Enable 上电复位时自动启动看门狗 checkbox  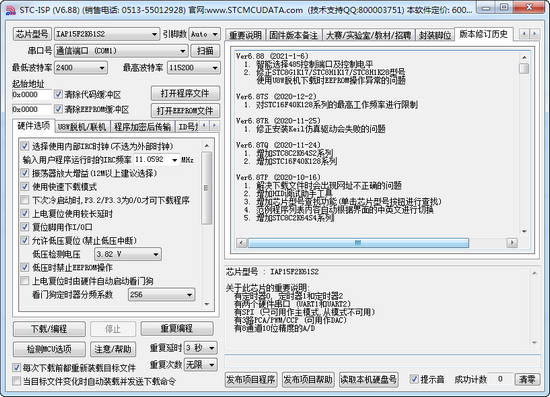click(25, 281)
